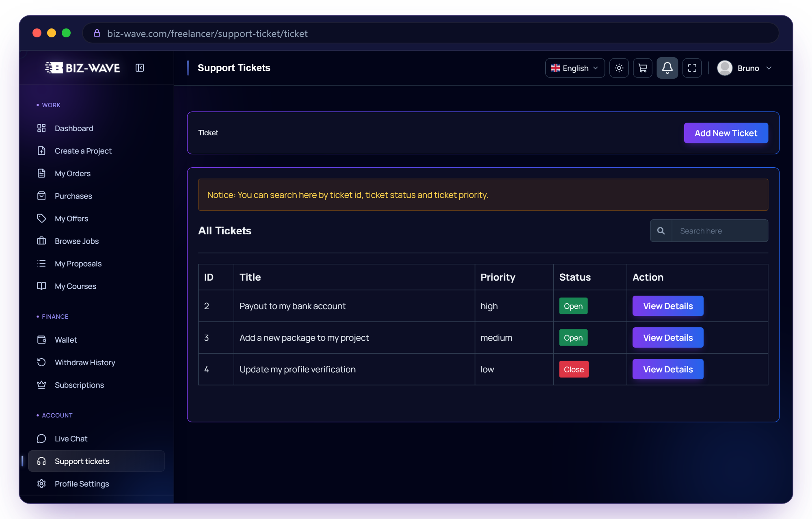Open Support tickets in sidebar

[x=96, y=461]
